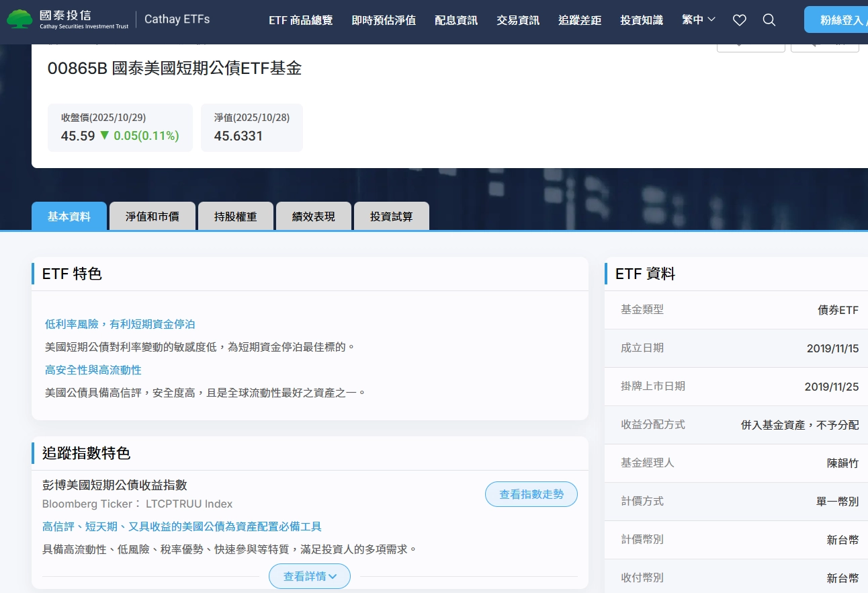The height and width of the screenshot is (593, 868).
Task: Expand 查看詳情 for index details
Action: 310,576
